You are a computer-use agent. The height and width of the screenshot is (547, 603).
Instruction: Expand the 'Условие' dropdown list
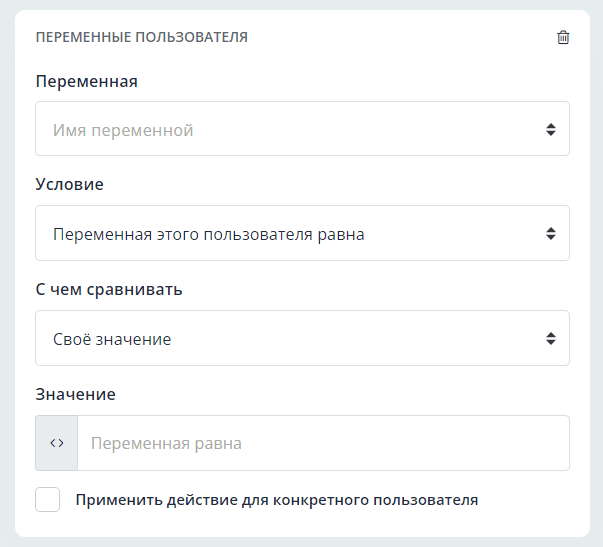302,234
